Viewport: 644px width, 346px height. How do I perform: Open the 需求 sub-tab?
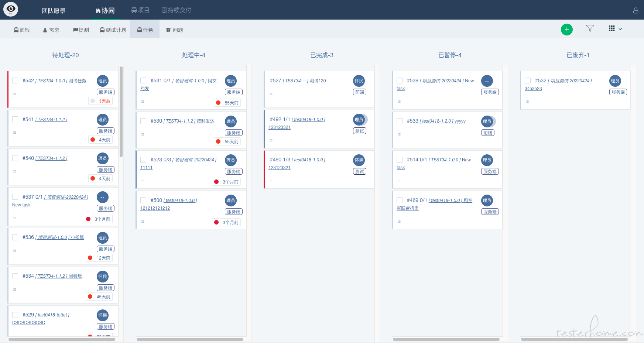click(51, 30)
